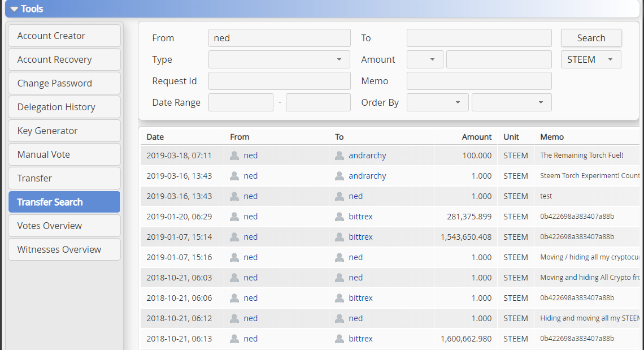Select Witnesses Overview from sidebar
The width and height of the screenshot is (644, 350).
[64, 249]
